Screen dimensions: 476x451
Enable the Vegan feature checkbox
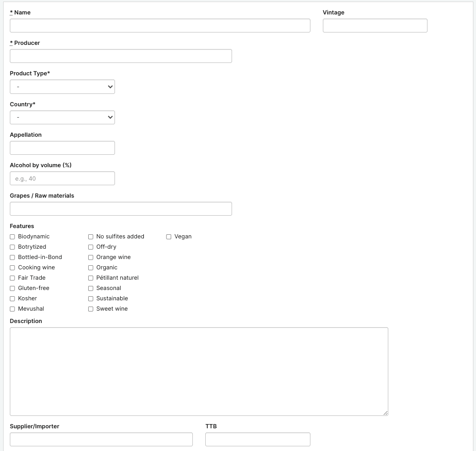(169, 237)
